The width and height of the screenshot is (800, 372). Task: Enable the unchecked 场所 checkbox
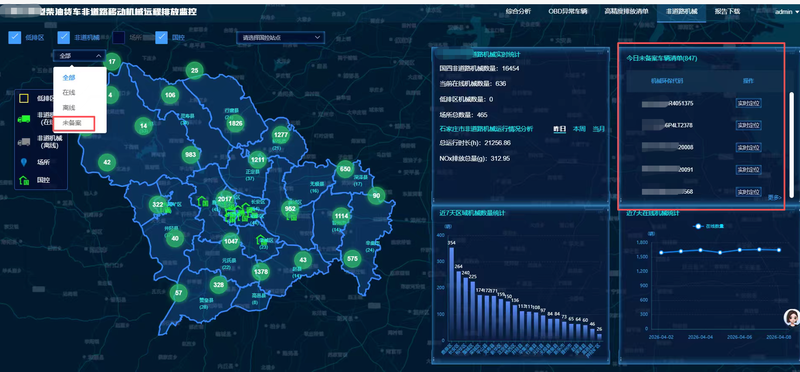(119, 37)
